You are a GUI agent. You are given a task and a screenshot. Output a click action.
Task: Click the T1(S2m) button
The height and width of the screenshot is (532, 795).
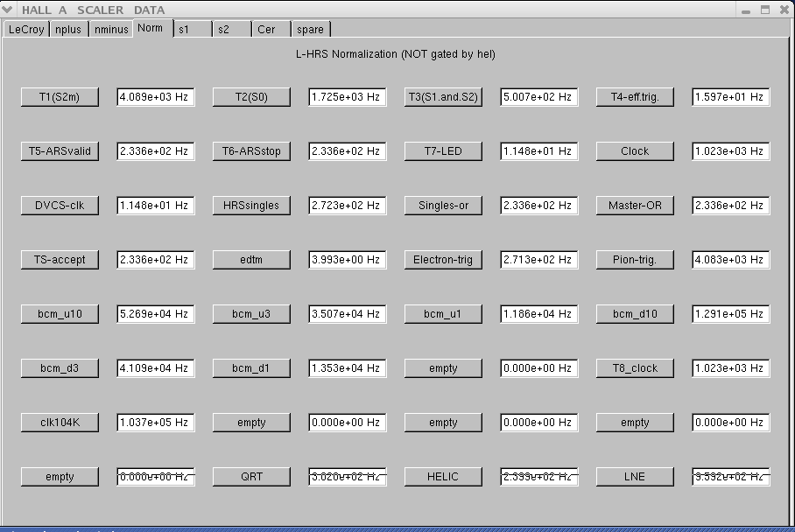click(60, 97)
